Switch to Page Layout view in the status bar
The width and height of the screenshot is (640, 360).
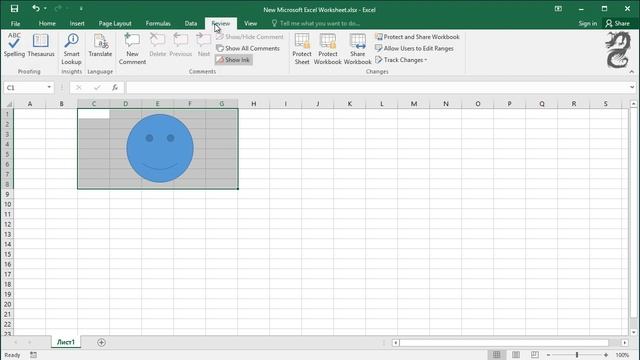[516, 355]
